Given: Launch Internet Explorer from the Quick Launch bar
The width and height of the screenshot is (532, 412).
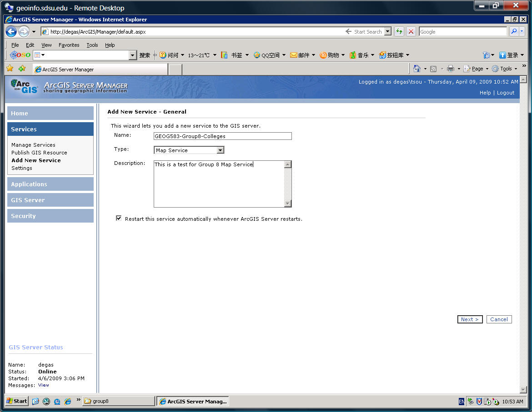Looking at the screenshot, I should (68, 401).
